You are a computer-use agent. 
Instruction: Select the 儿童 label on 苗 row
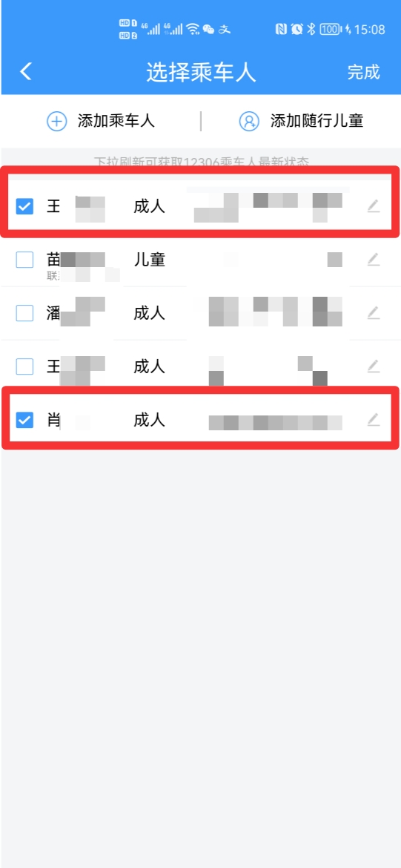click(x=149, y=259)
